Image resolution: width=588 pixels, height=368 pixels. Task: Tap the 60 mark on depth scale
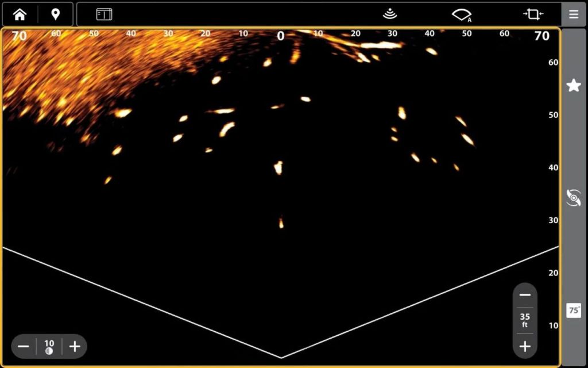pos(554,62)
